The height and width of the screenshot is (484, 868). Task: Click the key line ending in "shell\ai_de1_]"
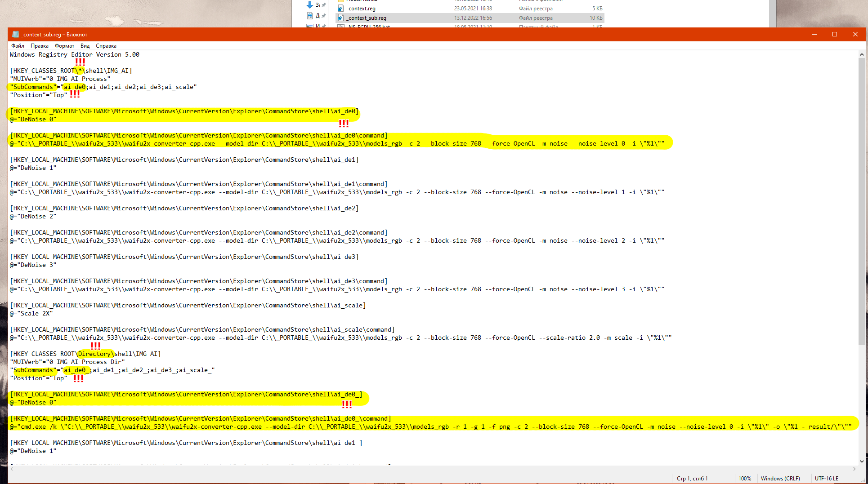tap(186, 443)
